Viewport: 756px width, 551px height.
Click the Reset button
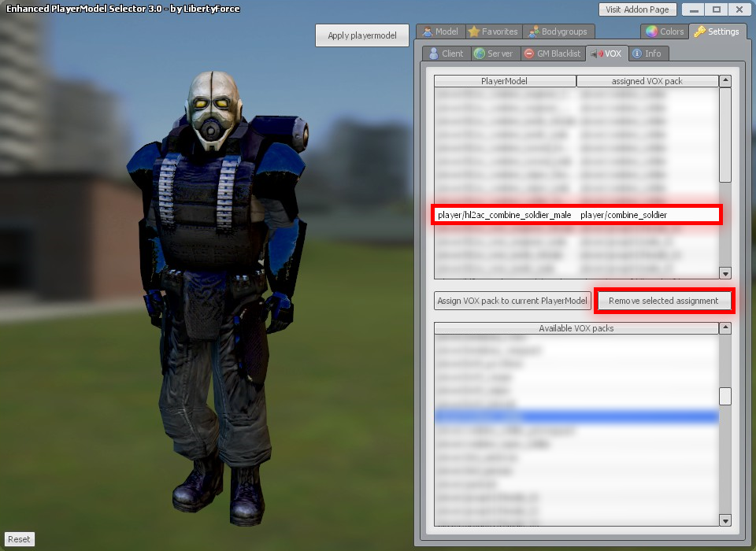click(19, 539)
